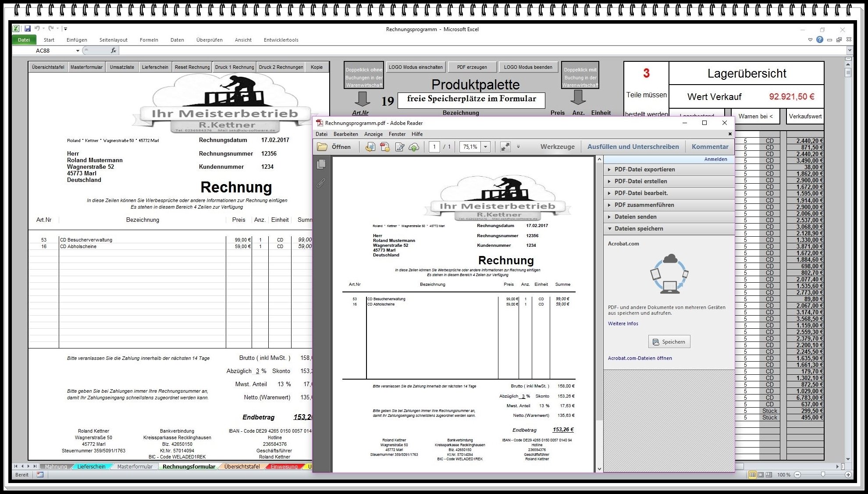The height and width of the screenshot is (494, 868).
Task: Open the attachments paperclip panel
Action: tap(321, 183)
